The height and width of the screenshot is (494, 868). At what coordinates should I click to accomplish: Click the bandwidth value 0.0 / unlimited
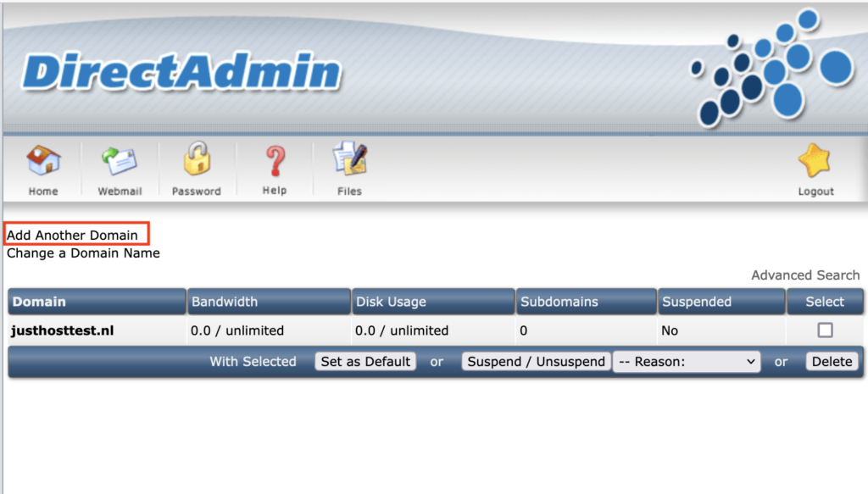pos(237,330)
